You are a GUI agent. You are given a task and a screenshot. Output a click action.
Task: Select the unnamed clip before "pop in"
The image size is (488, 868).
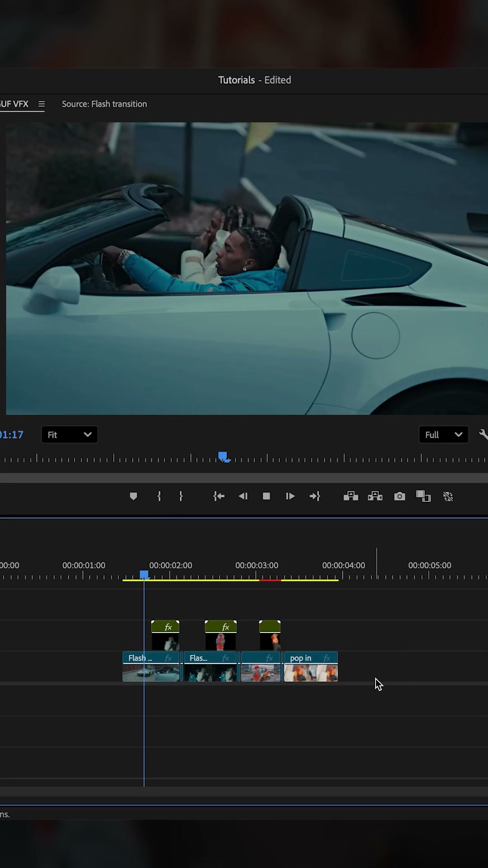point(261,666)
